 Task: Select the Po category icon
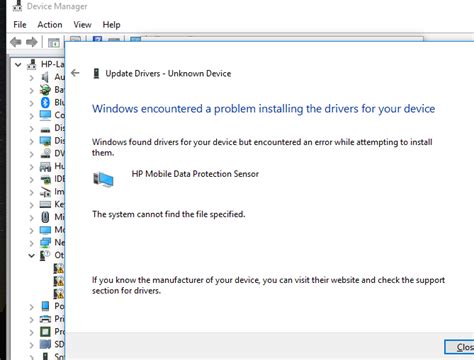(x=45, y=306)
